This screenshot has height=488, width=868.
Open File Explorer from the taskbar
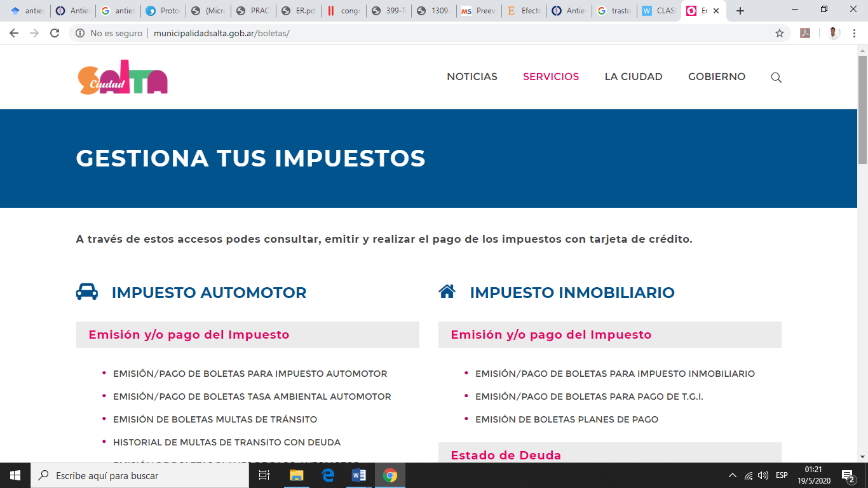(297, 475)
